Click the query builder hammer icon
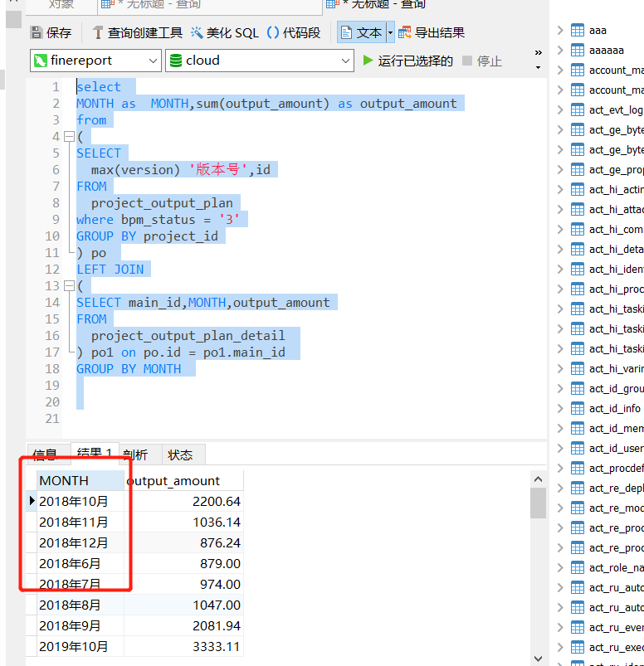644x666 pixels. 98,32
